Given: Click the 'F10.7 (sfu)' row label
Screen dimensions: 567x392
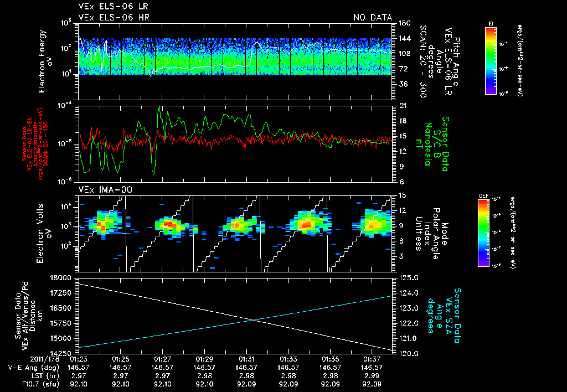Looking at the screenshot, I should [x=40, y=384].
